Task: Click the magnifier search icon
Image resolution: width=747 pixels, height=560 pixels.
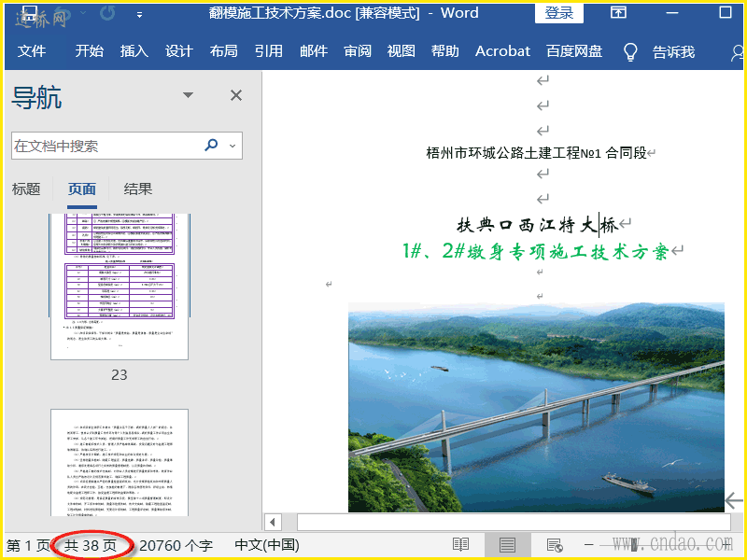Action: tap(211, 145)
